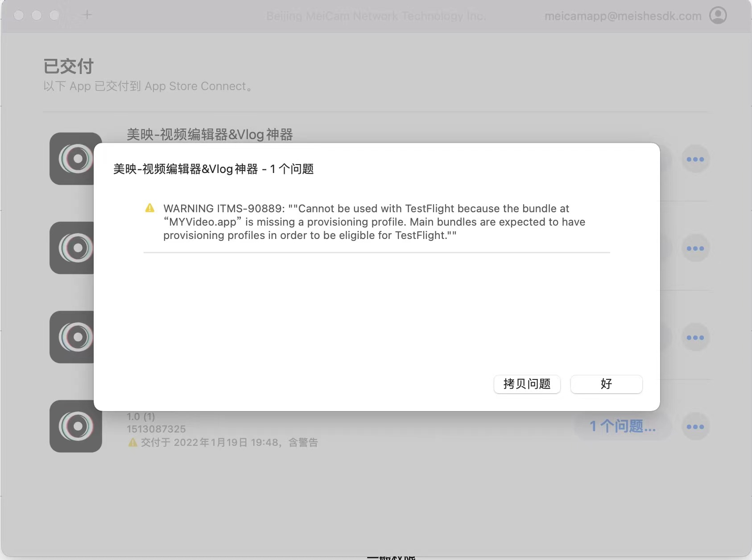Open the 1 个问题... issues button

[x=623, y=426]
